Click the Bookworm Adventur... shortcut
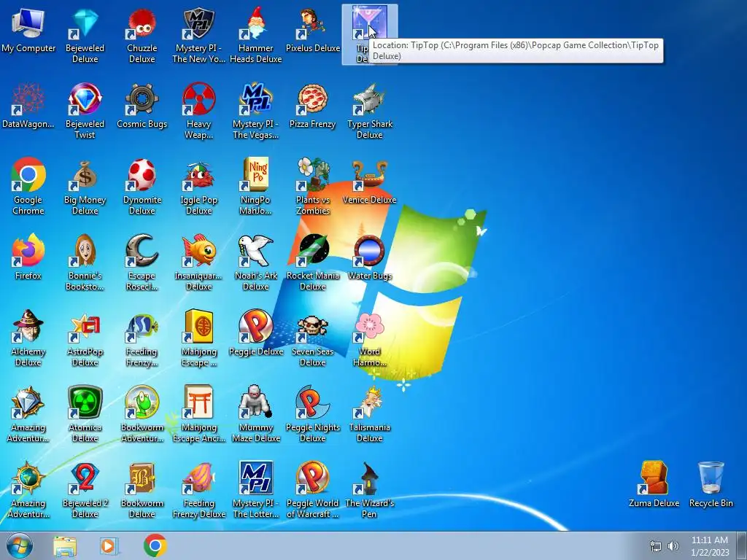This screenshot has width=747, height=560. [142, 414]
